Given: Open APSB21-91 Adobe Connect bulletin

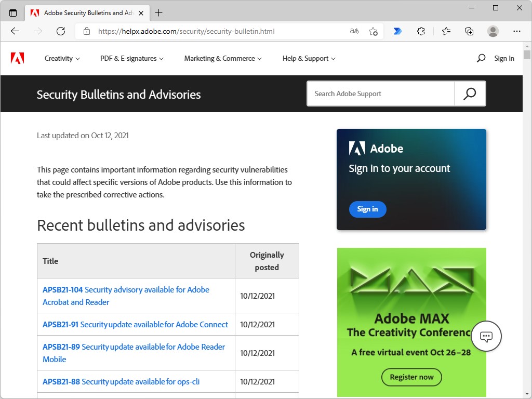Looking at the screenshot, I should pos(135,324).
